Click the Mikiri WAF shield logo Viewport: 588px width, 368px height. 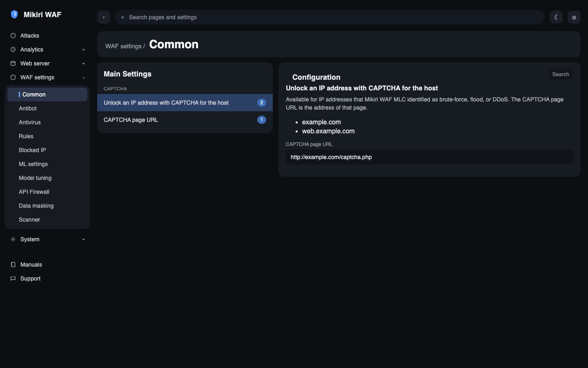pyautogui.click(x=14, y=14)
